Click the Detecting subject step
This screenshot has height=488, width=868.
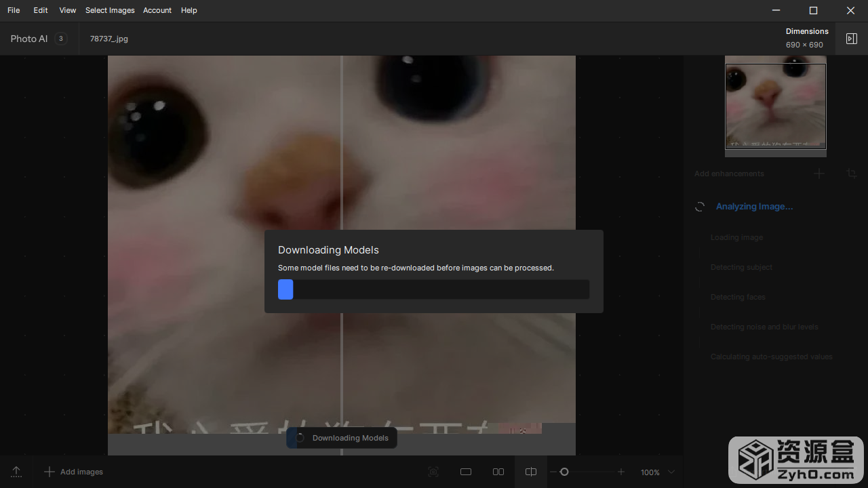(741, 267)
